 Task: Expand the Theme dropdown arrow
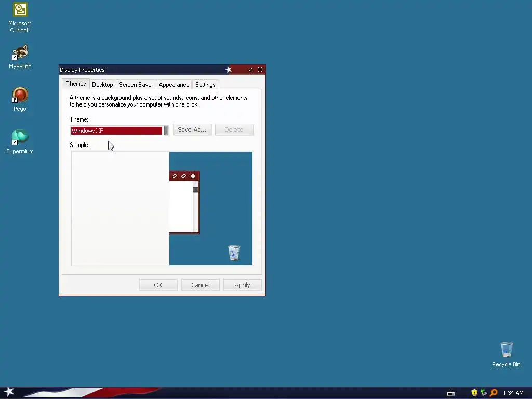coord(166,130)
